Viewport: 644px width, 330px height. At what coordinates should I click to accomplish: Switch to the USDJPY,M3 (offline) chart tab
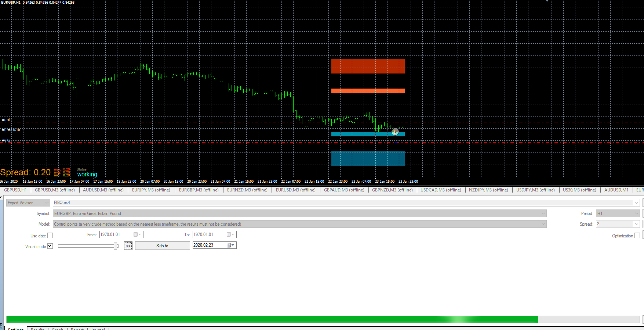[535, 190]
